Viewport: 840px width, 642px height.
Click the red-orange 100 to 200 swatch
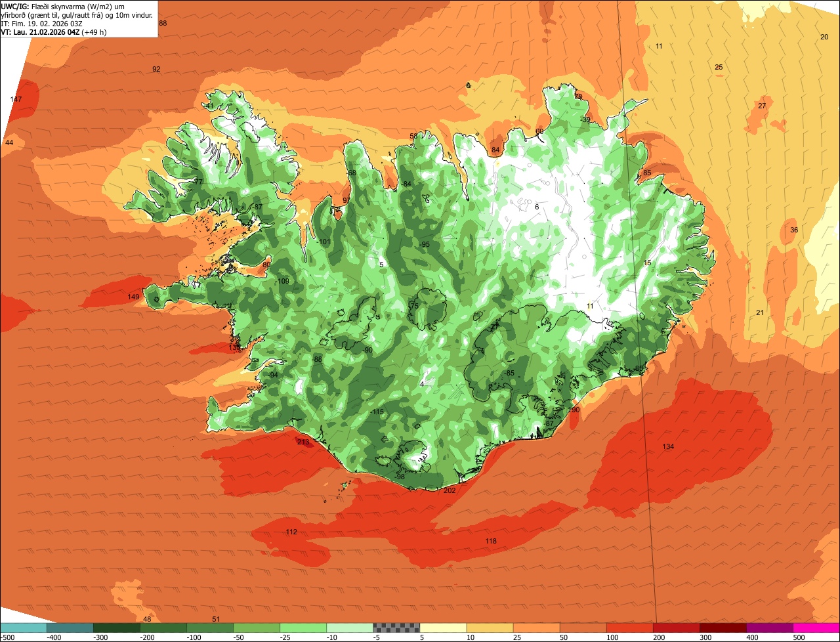coord(629,628)
